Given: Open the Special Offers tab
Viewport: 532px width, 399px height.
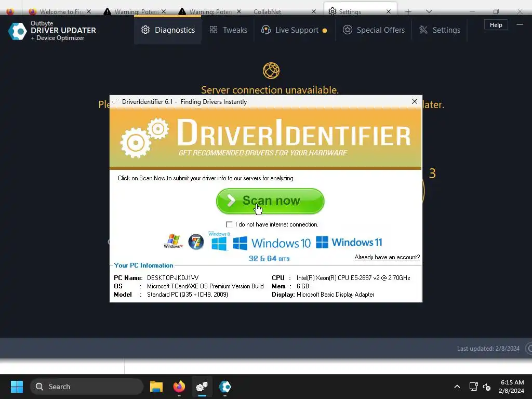Looking at the screenshot, I should click(x=374, y=30).
